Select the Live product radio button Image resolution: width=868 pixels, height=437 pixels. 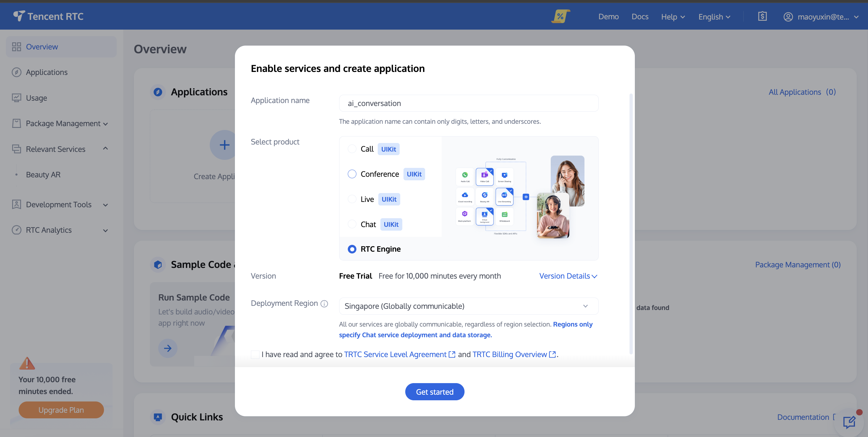click(352, 199)
